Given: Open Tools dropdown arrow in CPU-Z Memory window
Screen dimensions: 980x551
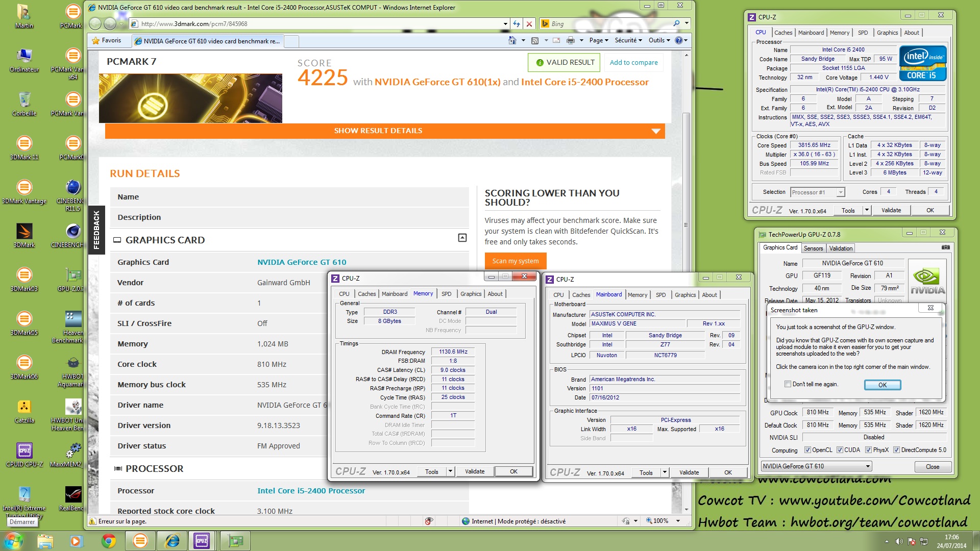Looking at the screenshot, I should tap(450, 471).
